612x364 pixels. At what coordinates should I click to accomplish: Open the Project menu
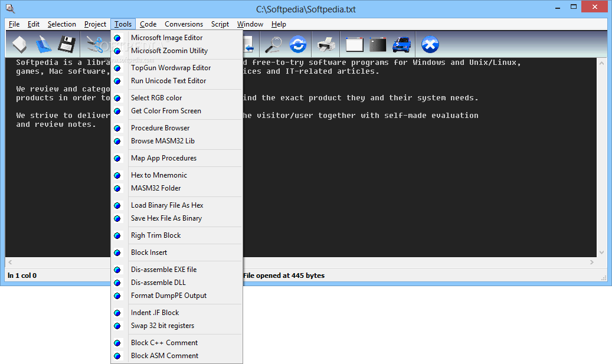pyautogui.click(x=95, y=24)
